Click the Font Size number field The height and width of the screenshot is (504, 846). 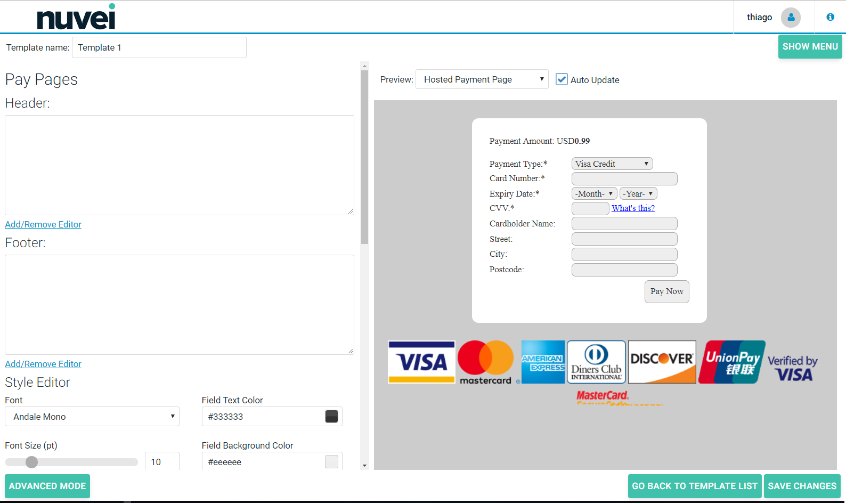coord(162,461)
